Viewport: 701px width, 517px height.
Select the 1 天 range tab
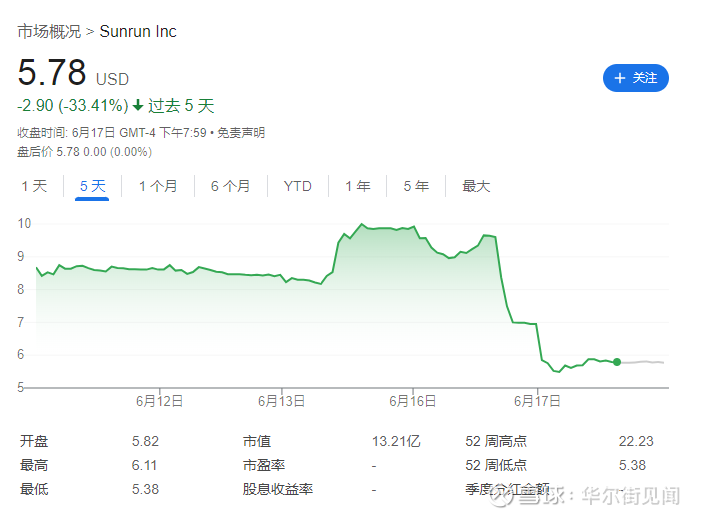point(34,186)
